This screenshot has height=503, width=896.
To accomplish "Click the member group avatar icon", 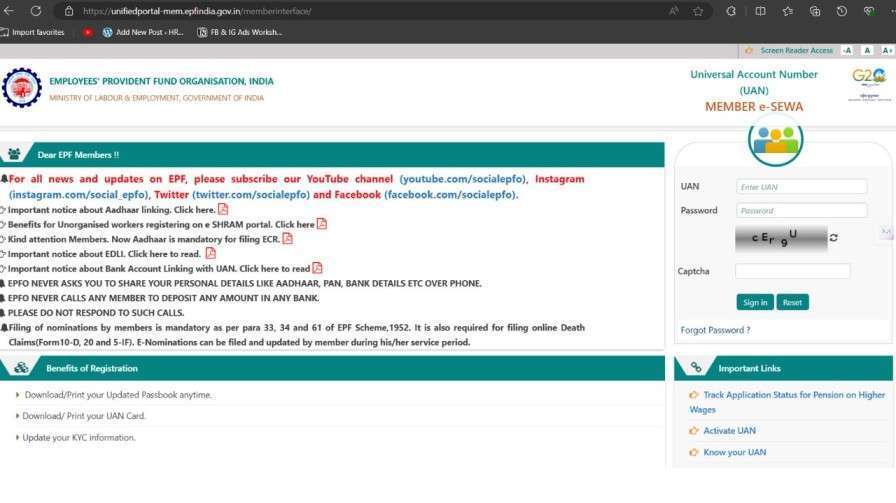I will coord(775,139).
